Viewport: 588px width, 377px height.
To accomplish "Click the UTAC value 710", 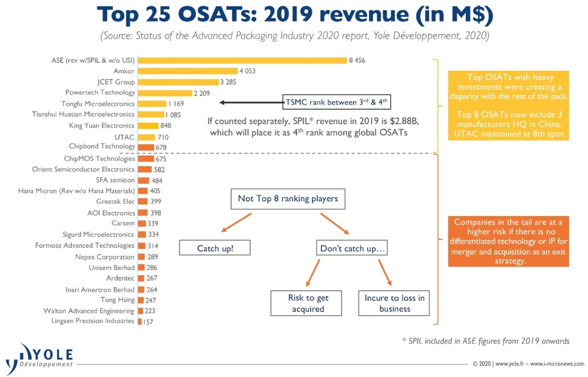I will [163, 137].
